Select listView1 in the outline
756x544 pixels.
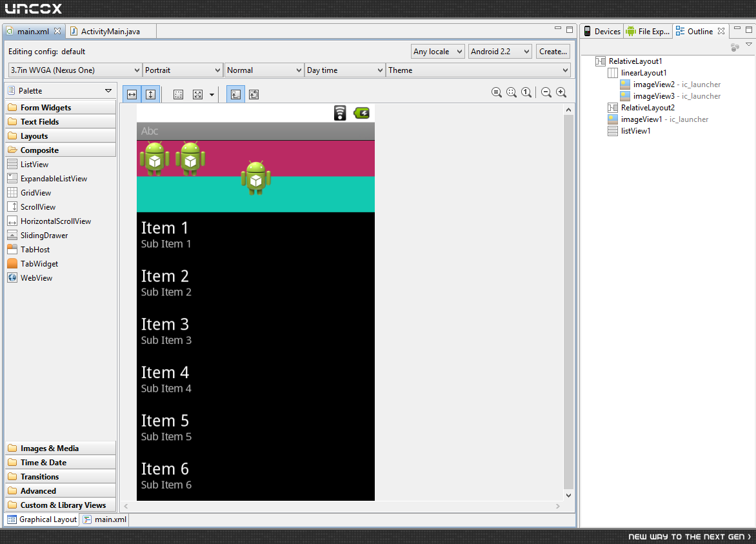[629, 131]
